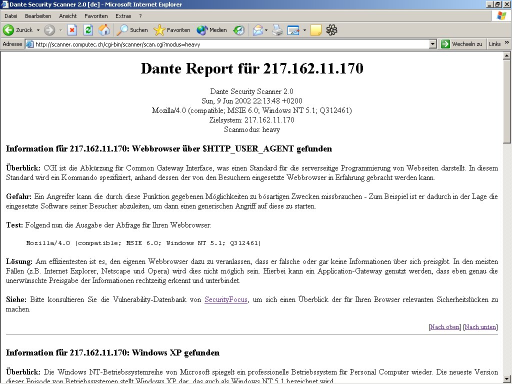Viewport: 512px width, 384px height.
Task: Print the page with printer icon
Action: (x=277, y=30)
